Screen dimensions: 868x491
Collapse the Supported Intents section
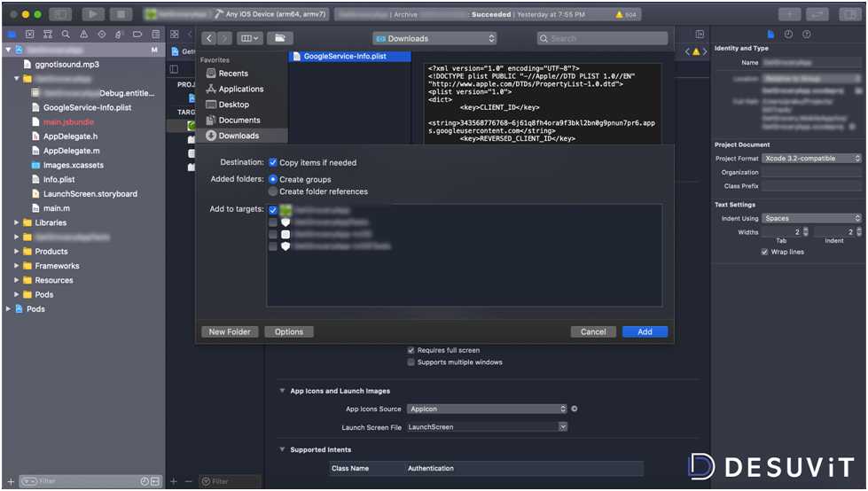(x=282, y=449)
